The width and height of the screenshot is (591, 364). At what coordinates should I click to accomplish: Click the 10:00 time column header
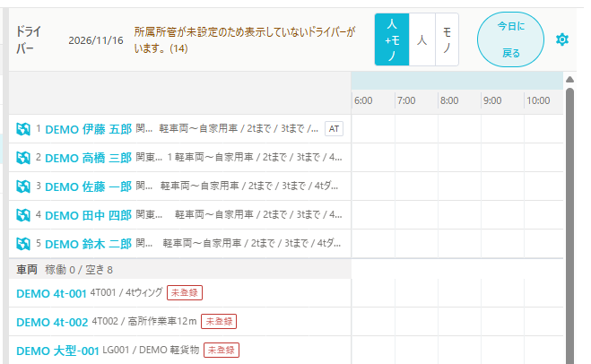click(x=538, y=100)
